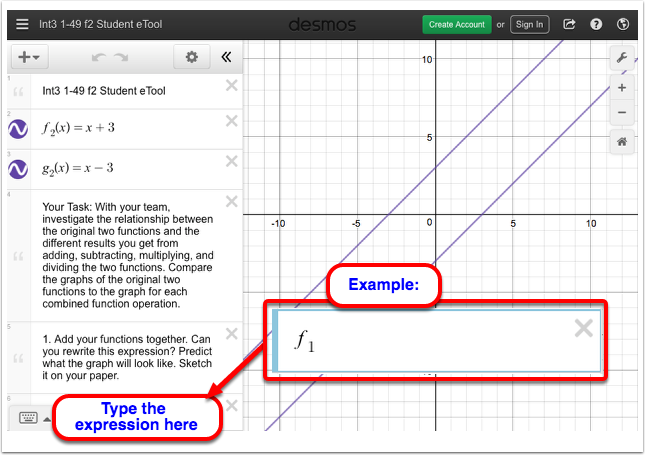Select the Your Task note text

point(128,255)
